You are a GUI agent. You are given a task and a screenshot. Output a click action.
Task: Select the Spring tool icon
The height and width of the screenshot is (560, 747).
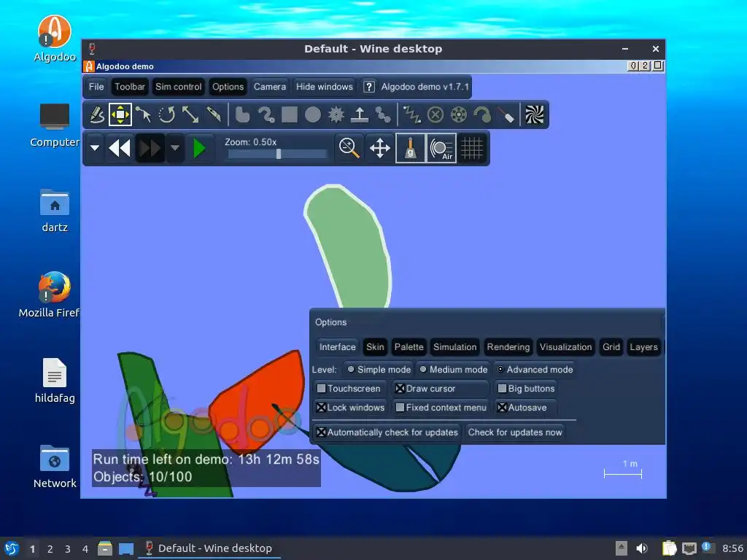coord(411,114)
